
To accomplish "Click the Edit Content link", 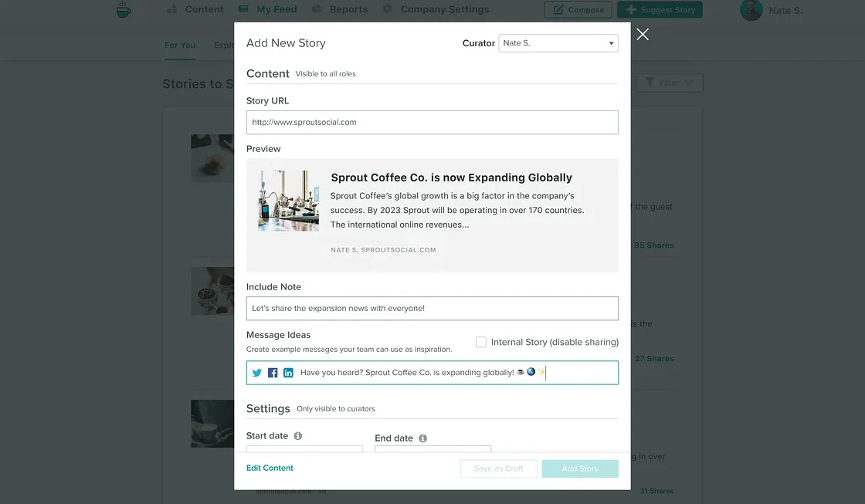I will coord(270,468).
